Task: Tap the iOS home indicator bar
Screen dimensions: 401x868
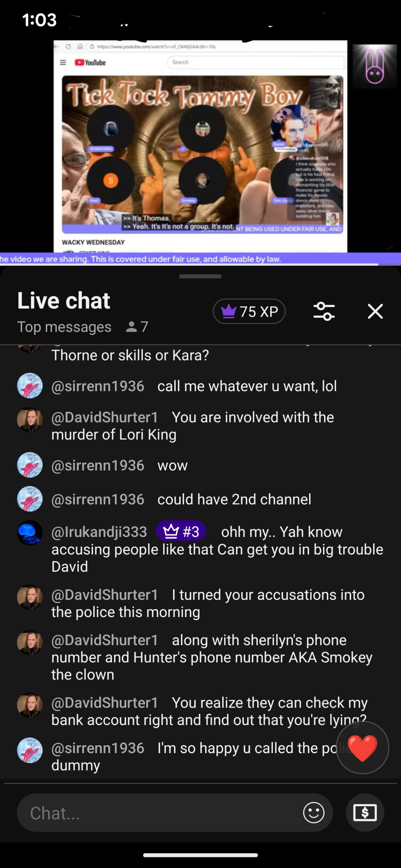Action: [200, 855]
